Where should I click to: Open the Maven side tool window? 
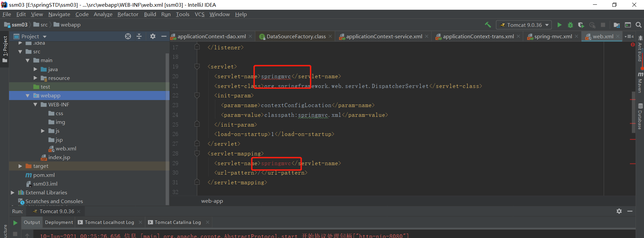click(640, 83)
